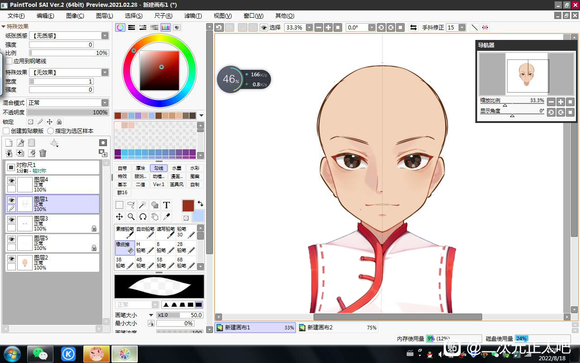Toggle visibility of 图层2 layer

pyautogui.click(x=11, y=259)
